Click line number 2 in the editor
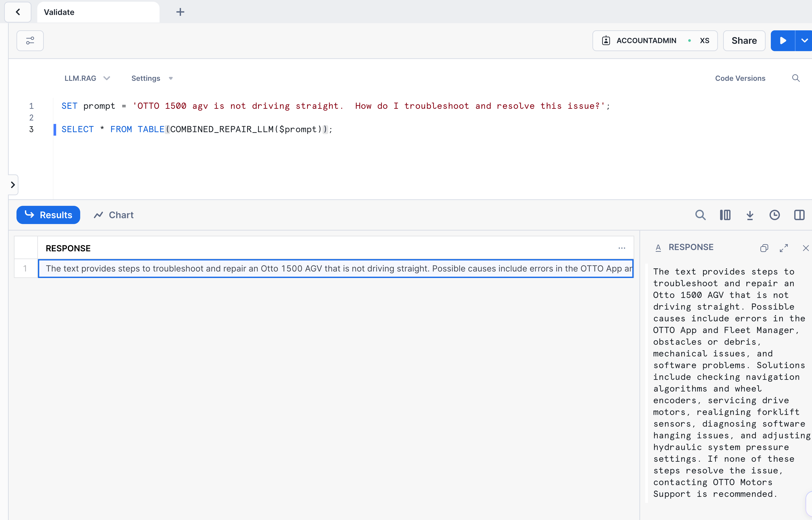812x520 pixels. click(x=31, y=117)
